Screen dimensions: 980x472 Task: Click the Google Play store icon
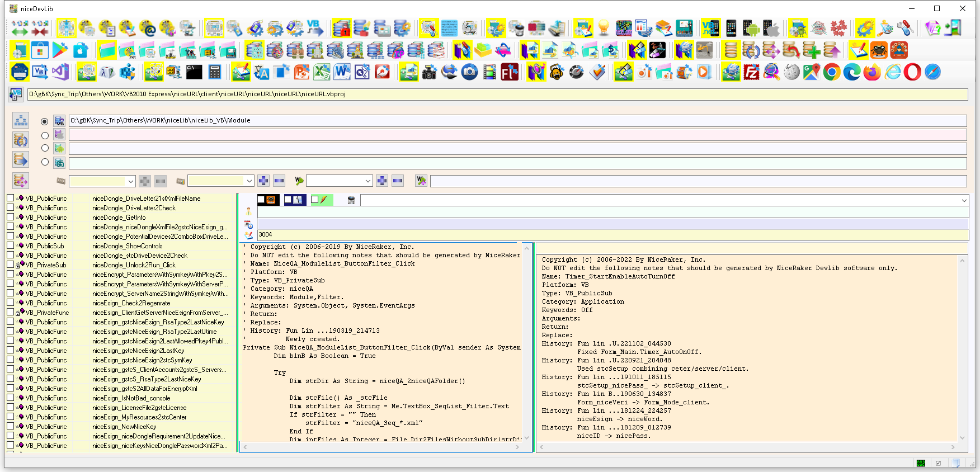click(x=60, y=50)
